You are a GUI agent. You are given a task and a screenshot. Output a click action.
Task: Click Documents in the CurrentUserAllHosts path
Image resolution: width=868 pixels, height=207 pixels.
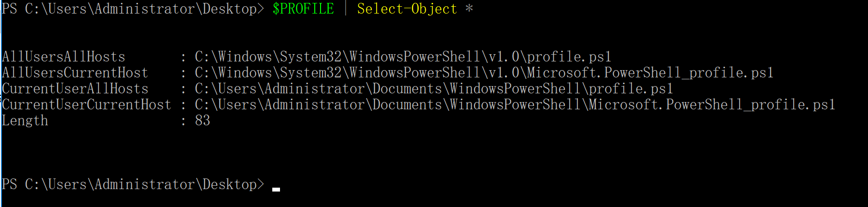coord(407,89)
